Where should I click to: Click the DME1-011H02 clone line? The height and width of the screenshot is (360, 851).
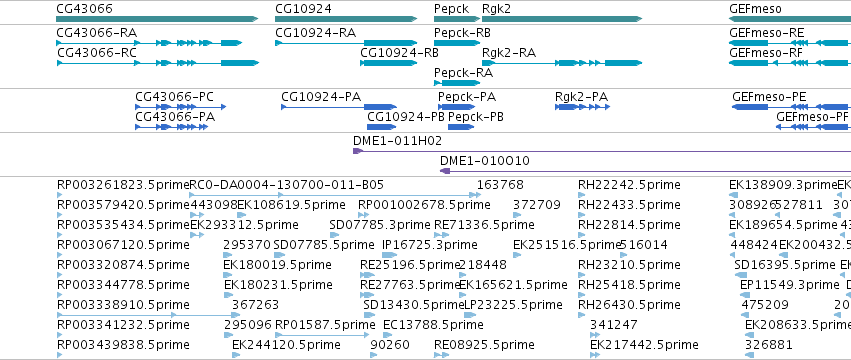(602, 151)
